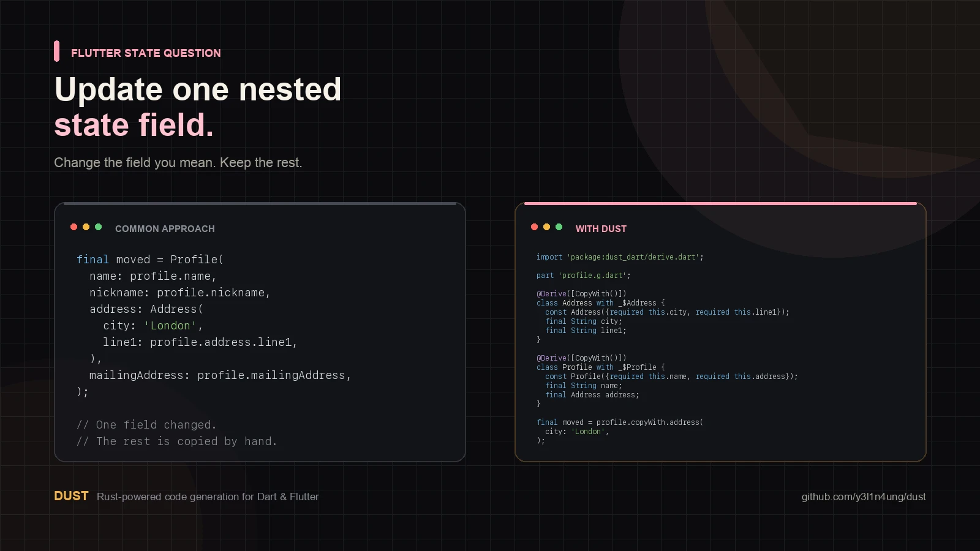Click the DUST logo text in footer
980x551 pixels.
point(71,496)
